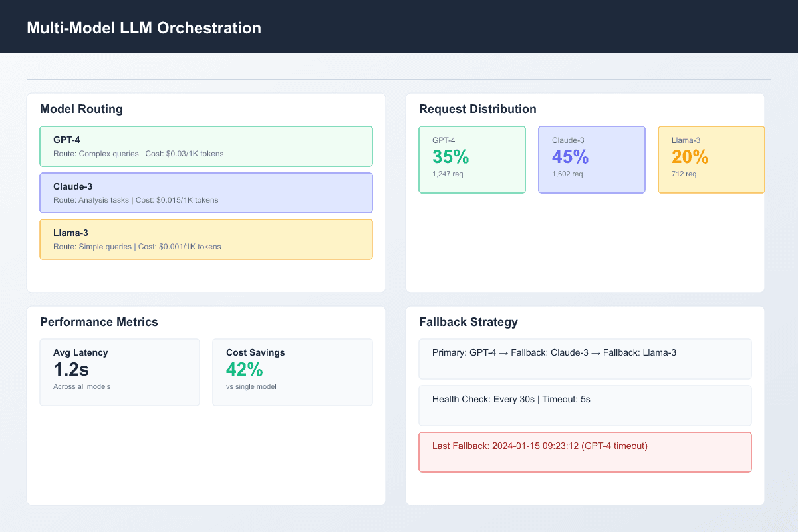Click the Claude-3 45% distribution card
798x532 pixels.
(x=591, y=159)
